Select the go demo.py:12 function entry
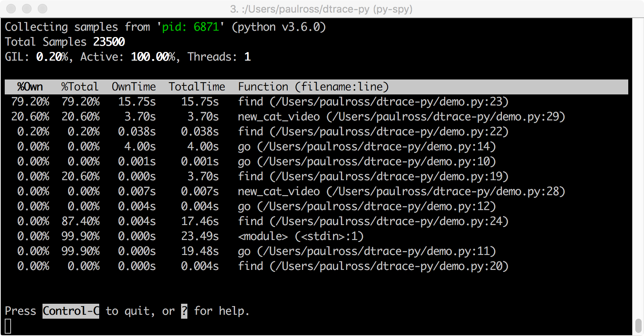Image resolution: width=644 pixels, height=336 pixels. tap(367, 207)
